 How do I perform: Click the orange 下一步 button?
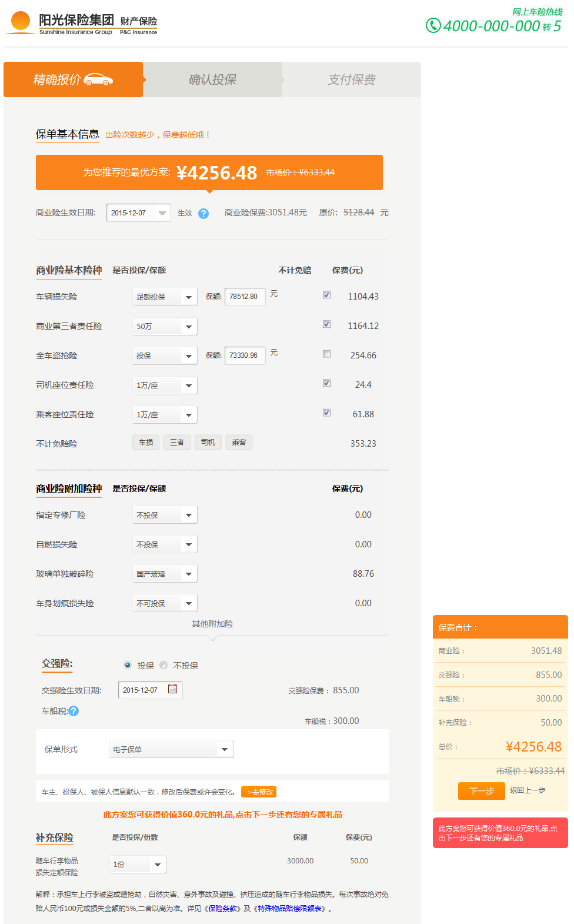(481, 791)
